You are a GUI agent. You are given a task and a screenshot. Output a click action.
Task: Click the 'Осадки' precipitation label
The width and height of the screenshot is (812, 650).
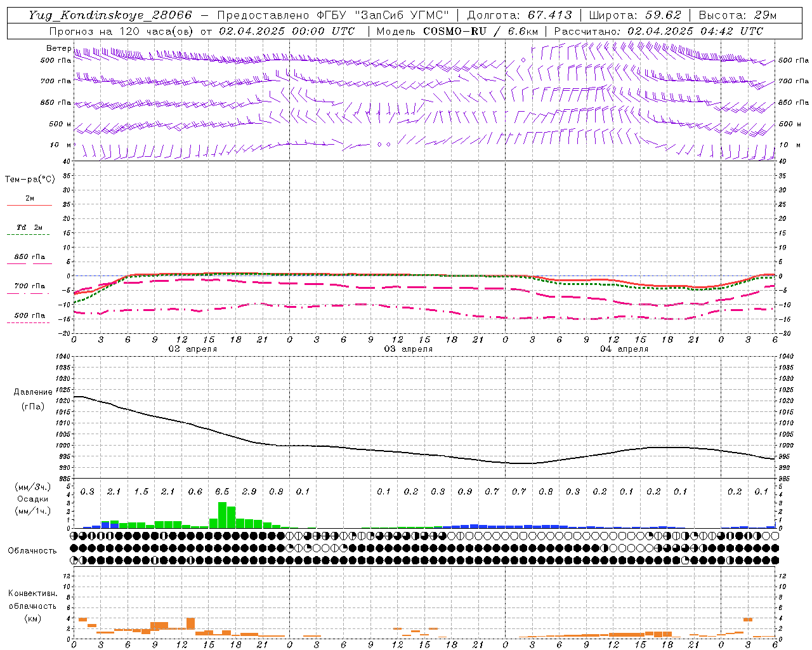coord(31,499)
